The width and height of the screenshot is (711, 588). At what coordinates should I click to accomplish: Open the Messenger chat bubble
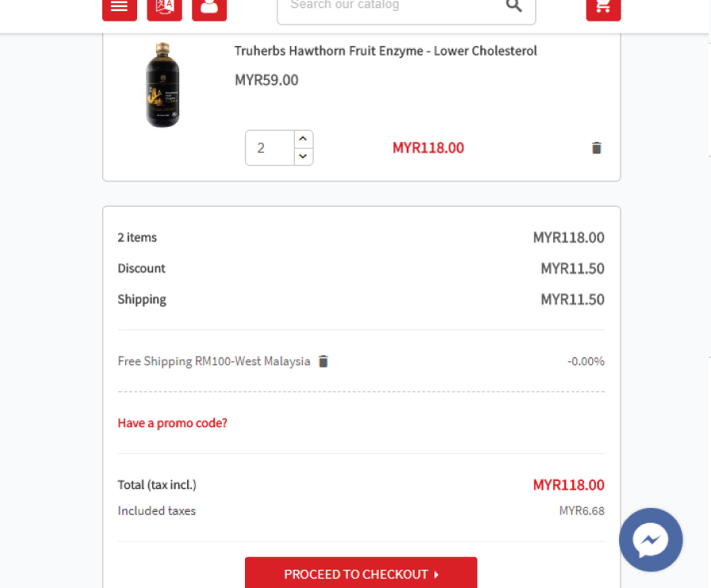point(651,540)
